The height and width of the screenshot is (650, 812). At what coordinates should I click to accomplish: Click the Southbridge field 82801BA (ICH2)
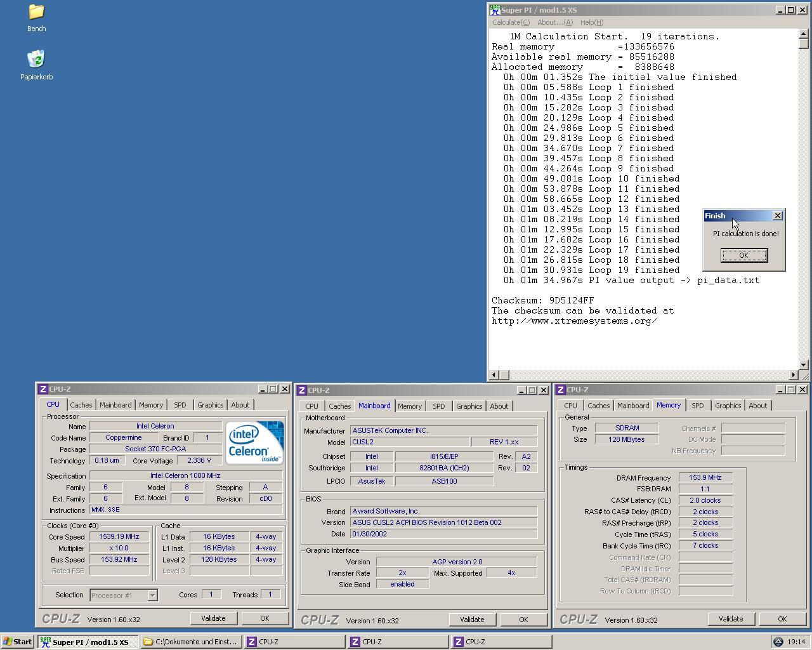click(x=444, y=468)
